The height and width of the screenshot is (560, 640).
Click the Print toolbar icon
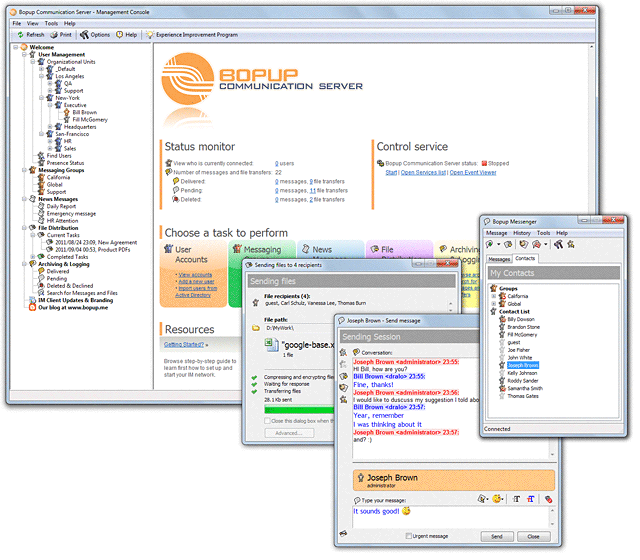tap(53, 35)
